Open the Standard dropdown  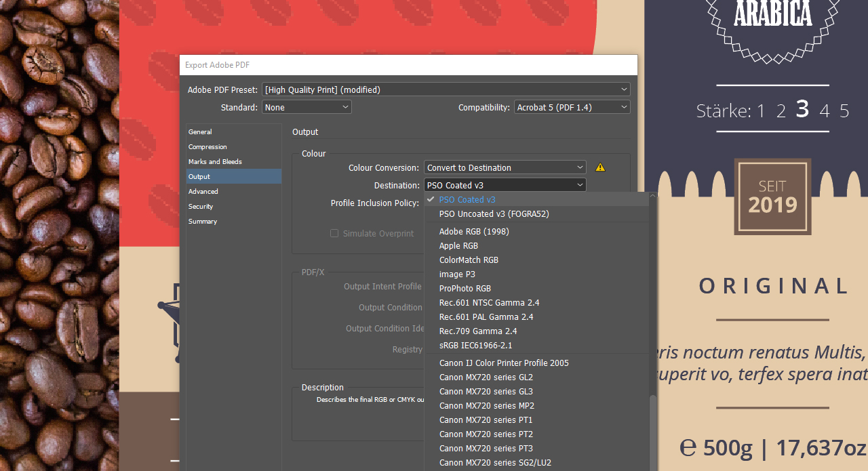point(307,107)
